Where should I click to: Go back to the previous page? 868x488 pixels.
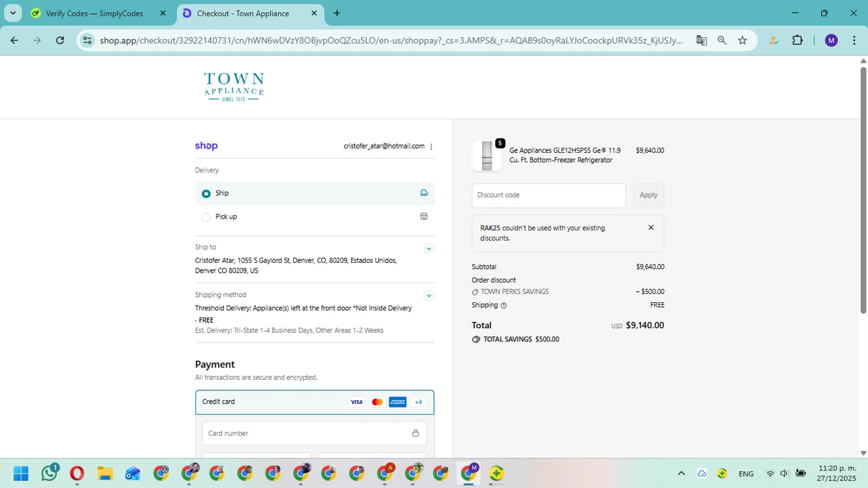point(14,41)
